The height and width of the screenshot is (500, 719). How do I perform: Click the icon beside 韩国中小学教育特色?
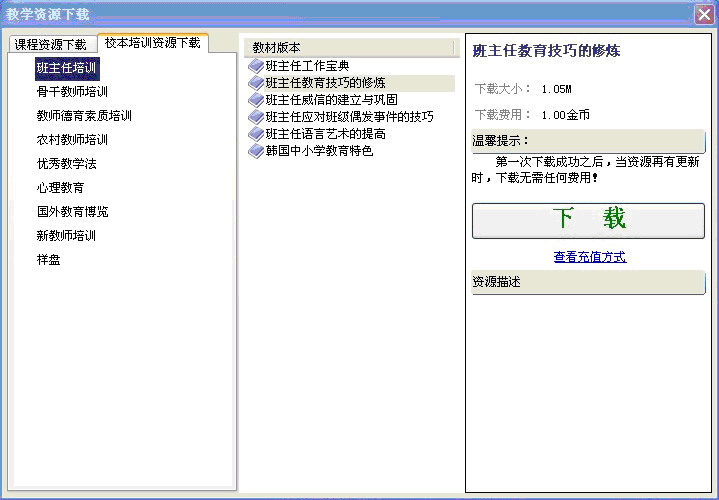(x=256, y=151)
